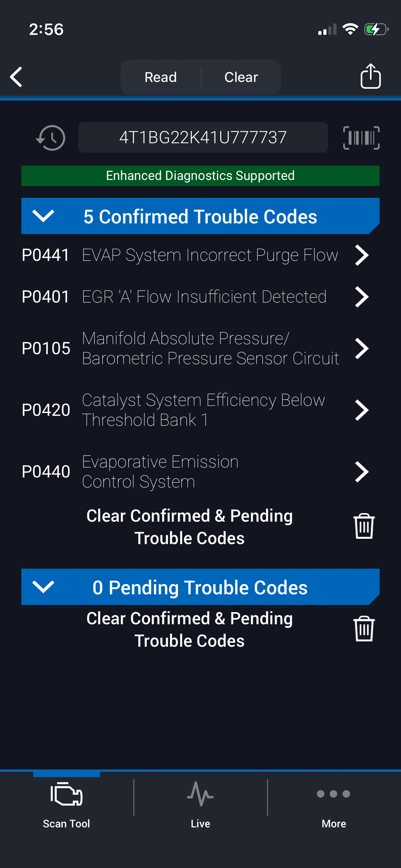
Task: Tap the back arrow icon
Action: [16, 77]
